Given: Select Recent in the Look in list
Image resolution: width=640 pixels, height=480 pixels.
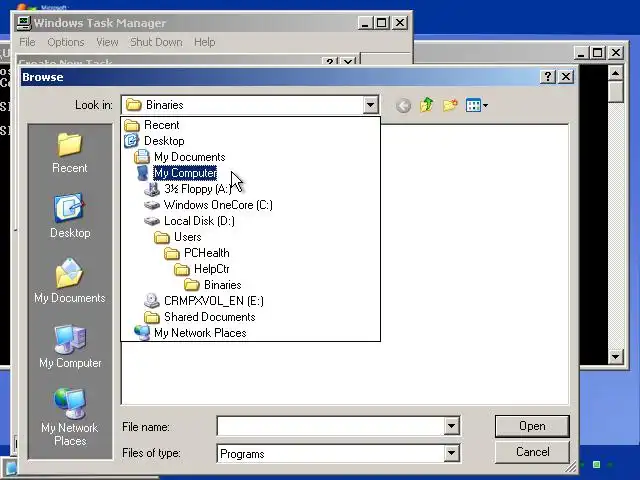Looking at the screenshot, I should pyautogui.click(x=162, y=125).
